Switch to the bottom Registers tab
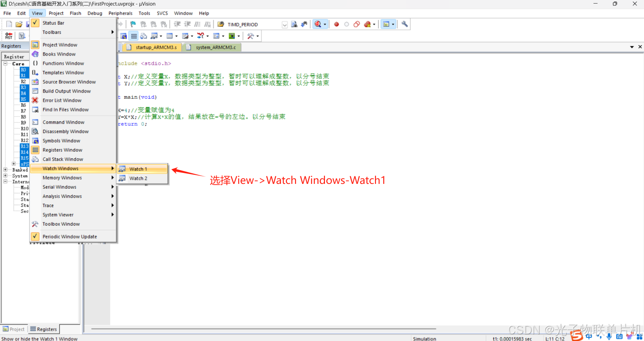The height and width of the screenshot is (341, 644). point(44,329)
